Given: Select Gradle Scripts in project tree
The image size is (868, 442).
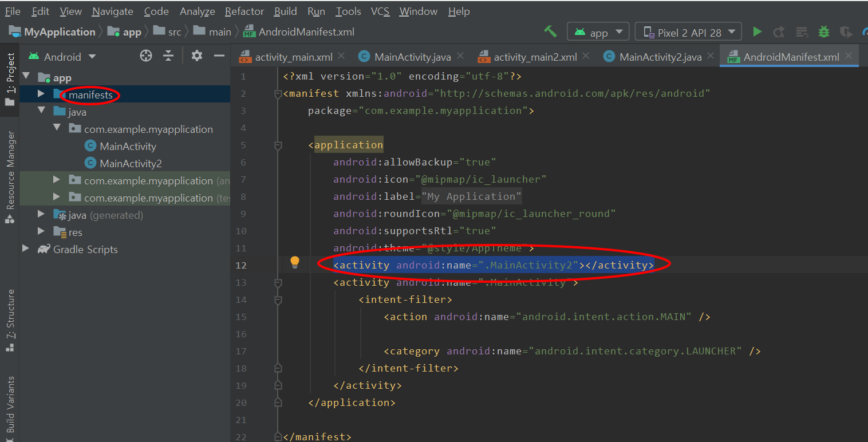Looking at the screenshot, I should [x=85, y=250].
